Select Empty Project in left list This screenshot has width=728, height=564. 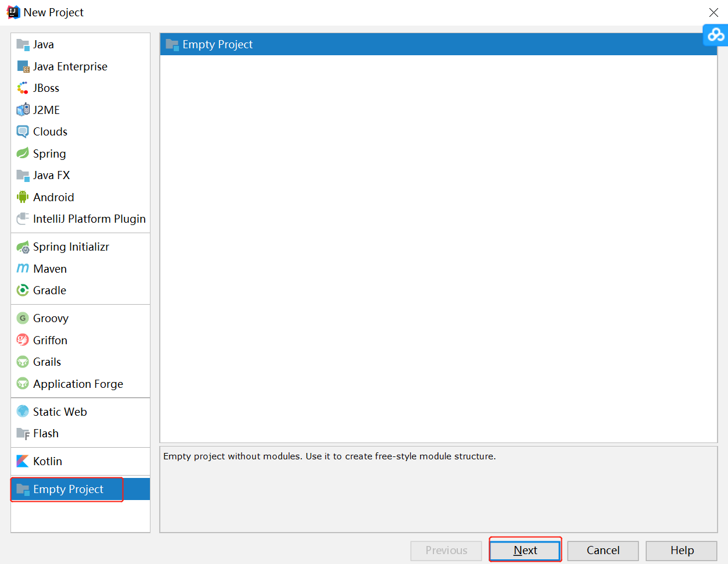80,489
